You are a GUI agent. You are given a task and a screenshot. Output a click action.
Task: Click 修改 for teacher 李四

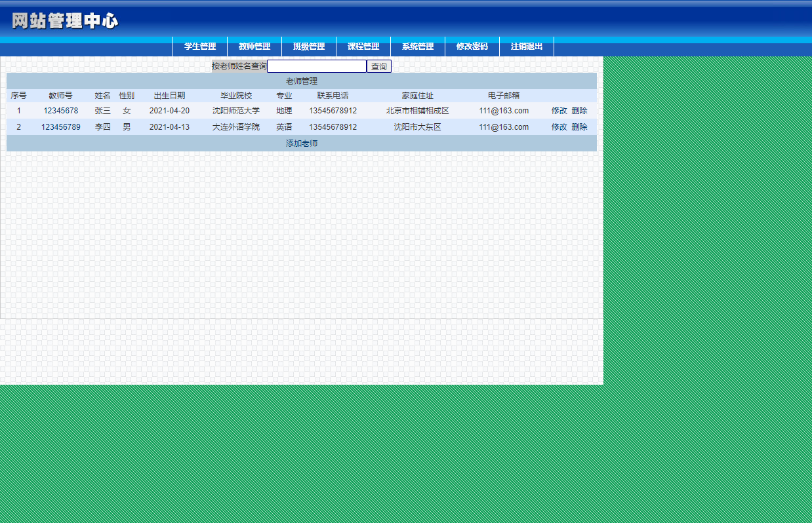558,126
